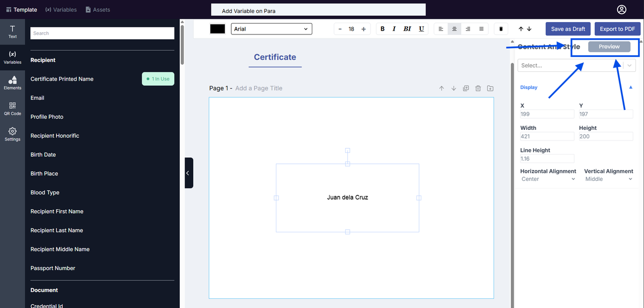Move Page 1 up
Image resolution: width=644 pixels, height=308 pixels.
click(442, 89)
